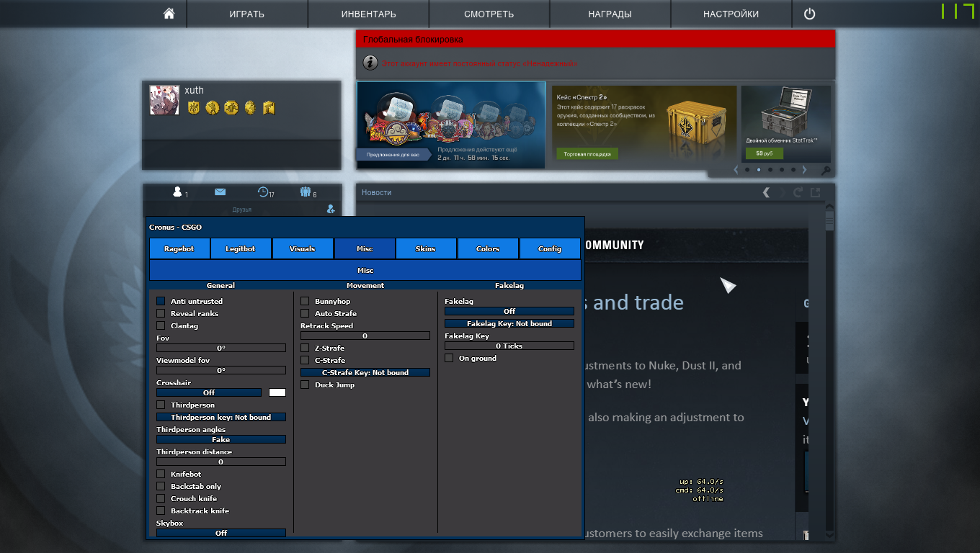The height and width of the screenshot is (553, 980).
Task: Open the xuth profile avatar
Action: 164,100
